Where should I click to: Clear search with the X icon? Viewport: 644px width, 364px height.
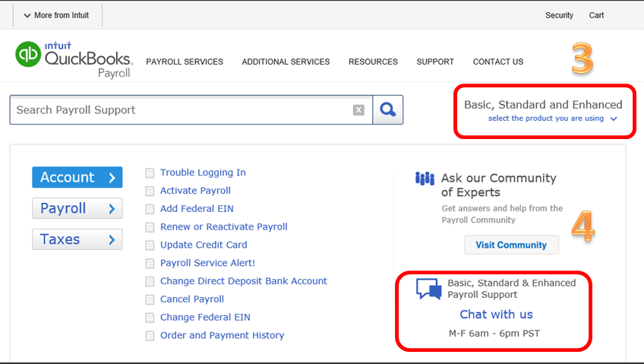pyautogui.click(x=358, y=109)
